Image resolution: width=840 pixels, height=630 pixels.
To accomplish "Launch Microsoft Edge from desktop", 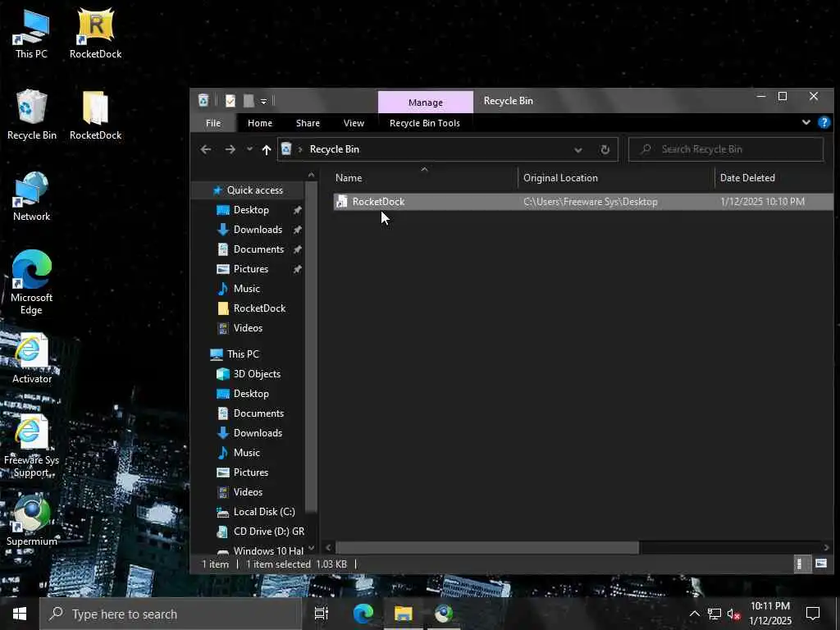I will [x=31, y=282].
